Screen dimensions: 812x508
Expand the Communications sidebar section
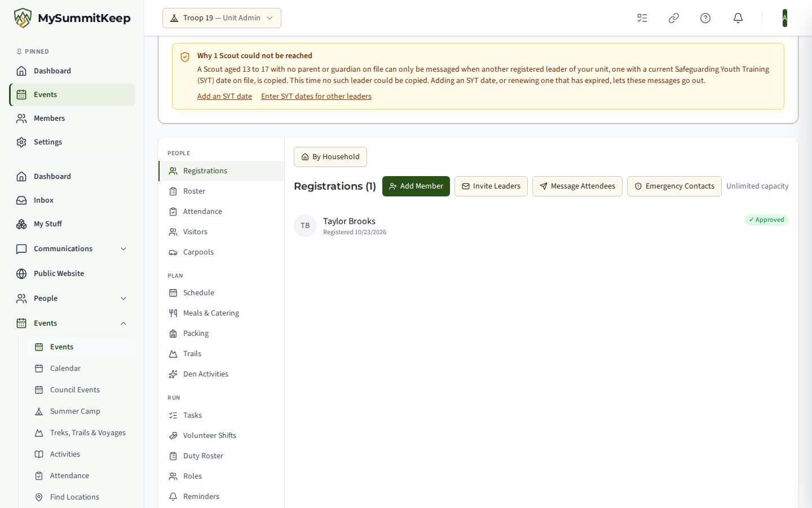72,249
